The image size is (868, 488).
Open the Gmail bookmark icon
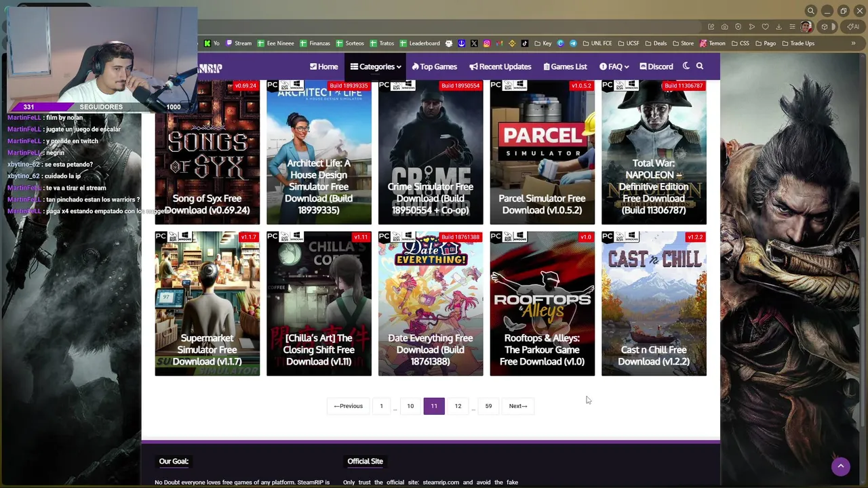(x=499, y=43)
